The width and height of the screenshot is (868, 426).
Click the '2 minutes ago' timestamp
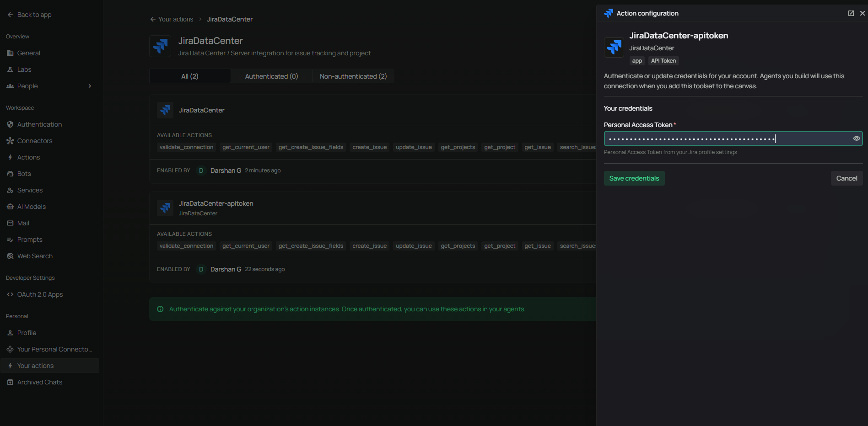click(x=263, y=170)
